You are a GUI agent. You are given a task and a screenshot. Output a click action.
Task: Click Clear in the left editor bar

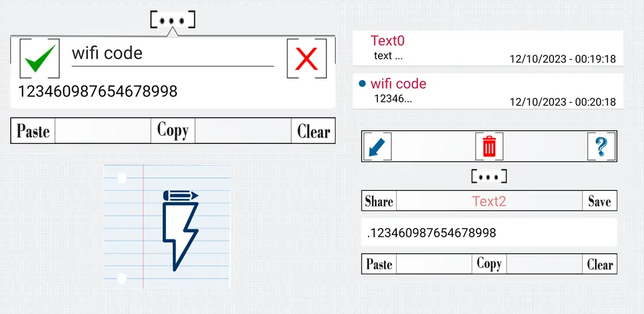[313, 131]
